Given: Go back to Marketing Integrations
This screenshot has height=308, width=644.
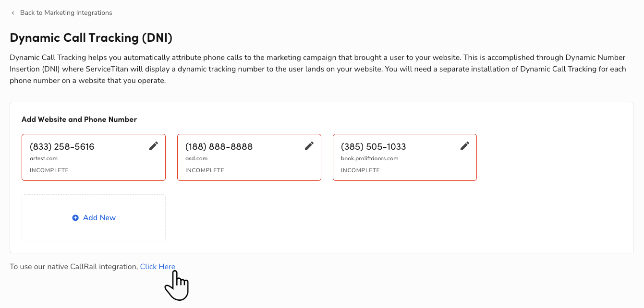Looking at the screenshot, I should click(x=66, y=13).
